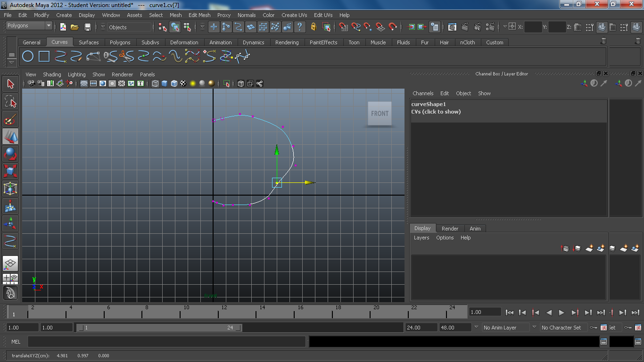Toggle select by component type mode
The height and width of the screenshot is (362, 644).
pos(188,27)
